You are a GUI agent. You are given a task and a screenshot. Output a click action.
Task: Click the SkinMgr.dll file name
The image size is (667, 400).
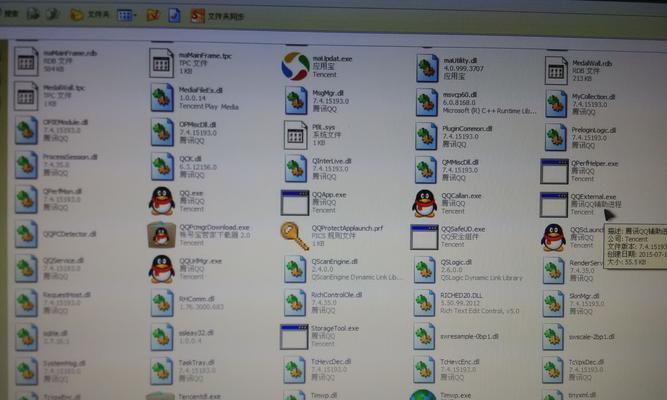[x=584, y=296]
